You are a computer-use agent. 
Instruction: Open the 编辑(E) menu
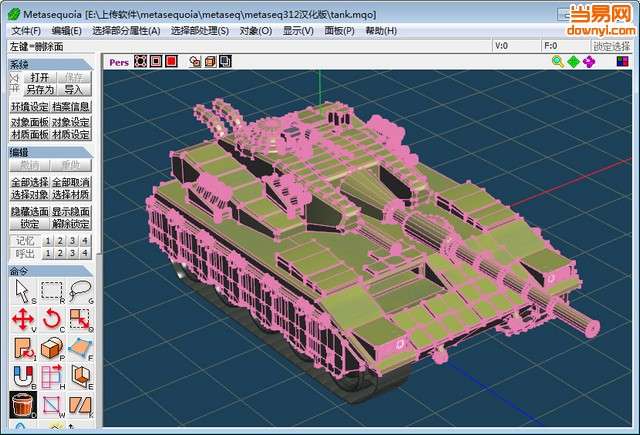click(67, 31)
